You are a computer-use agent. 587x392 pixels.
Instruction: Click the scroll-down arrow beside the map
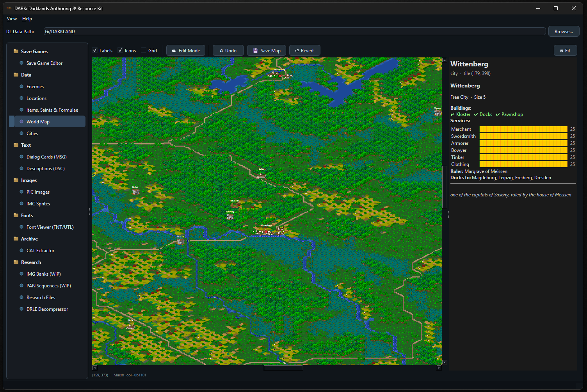tap(444, 362)
